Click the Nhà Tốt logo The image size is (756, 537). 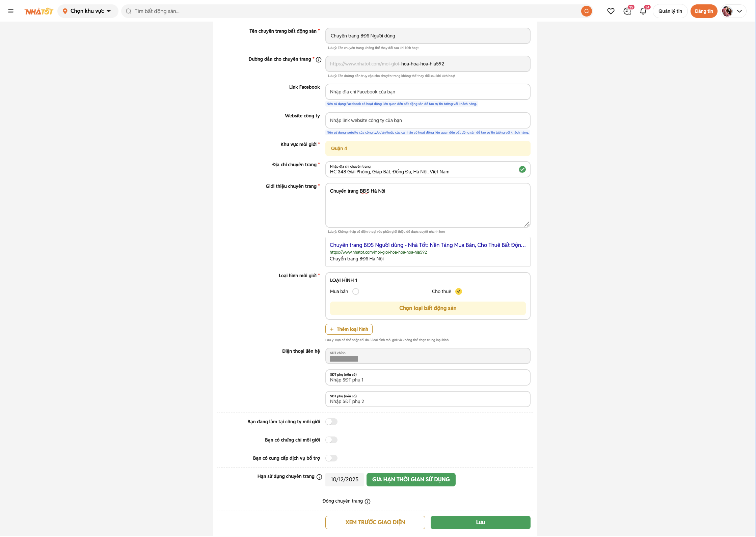pos(39,11)
